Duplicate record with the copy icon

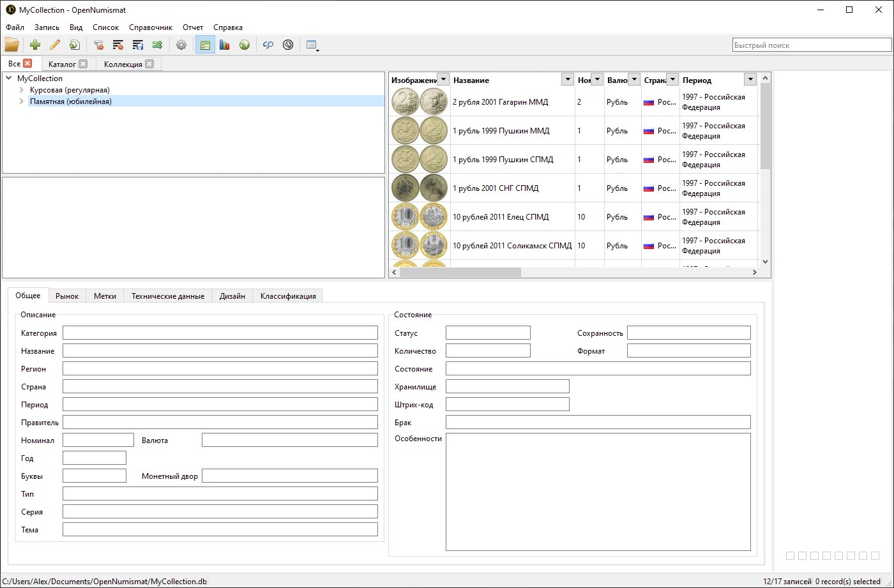75,45
